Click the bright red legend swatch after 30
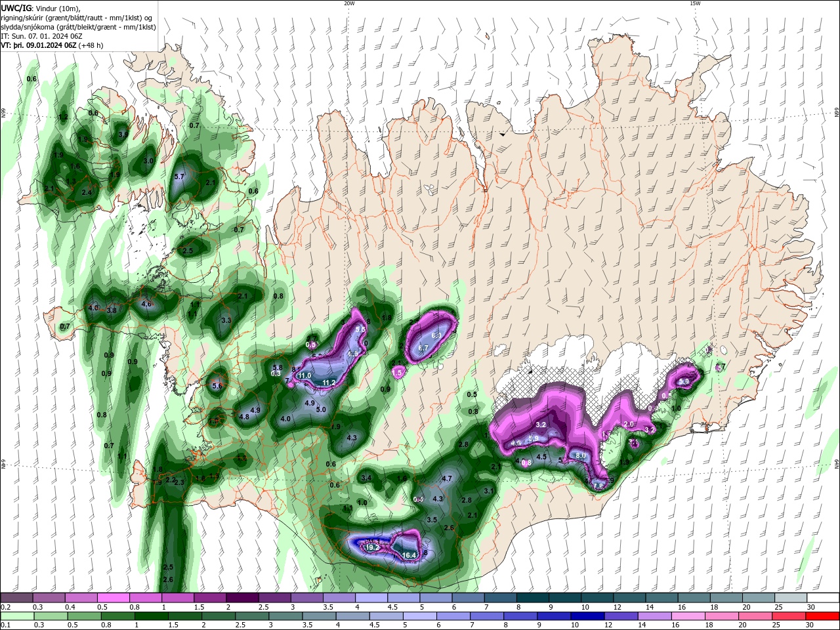 (x=823, y=616)
